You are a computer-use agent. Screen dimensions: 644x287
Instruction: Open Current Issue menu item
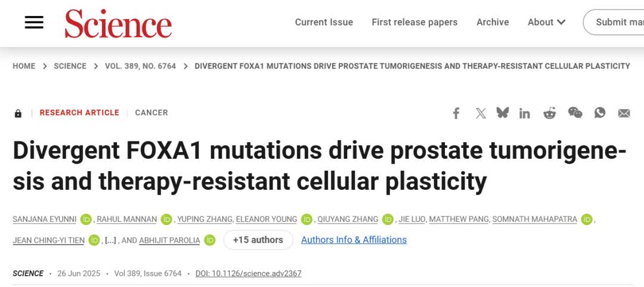coord(324,22)
